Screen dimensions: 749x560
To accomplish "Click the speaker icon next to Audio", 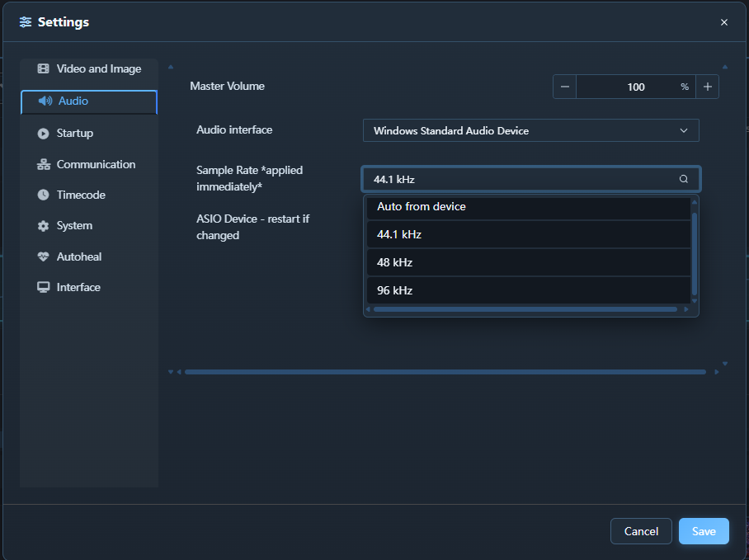I will pos(45,101).
